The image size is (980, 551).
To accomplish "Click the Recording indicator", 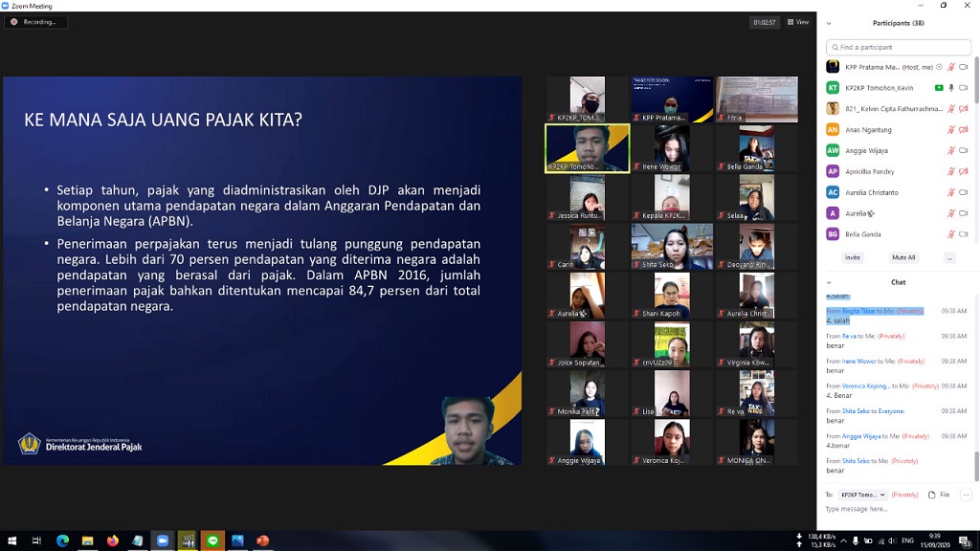I will [x=35, y=22].
